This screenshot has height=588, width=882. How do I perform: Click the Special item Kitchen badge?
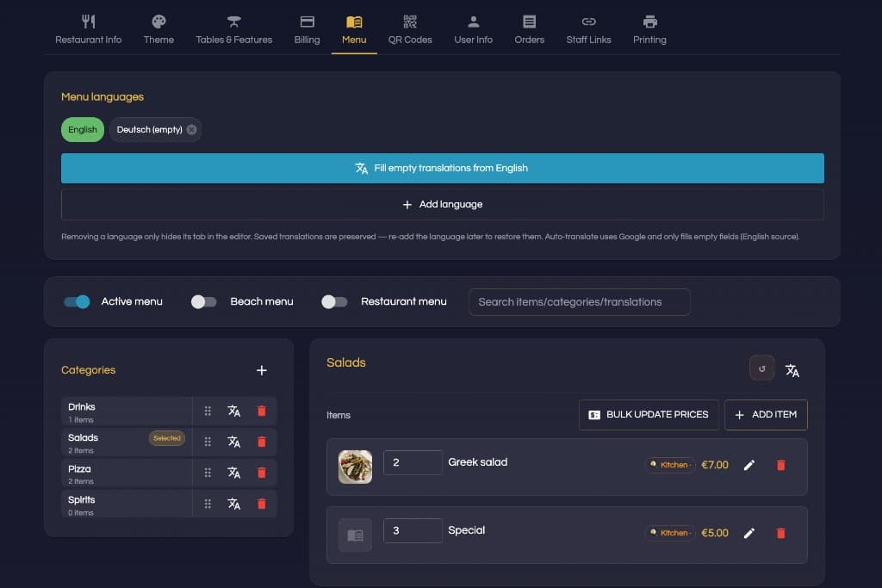[670, 534]
